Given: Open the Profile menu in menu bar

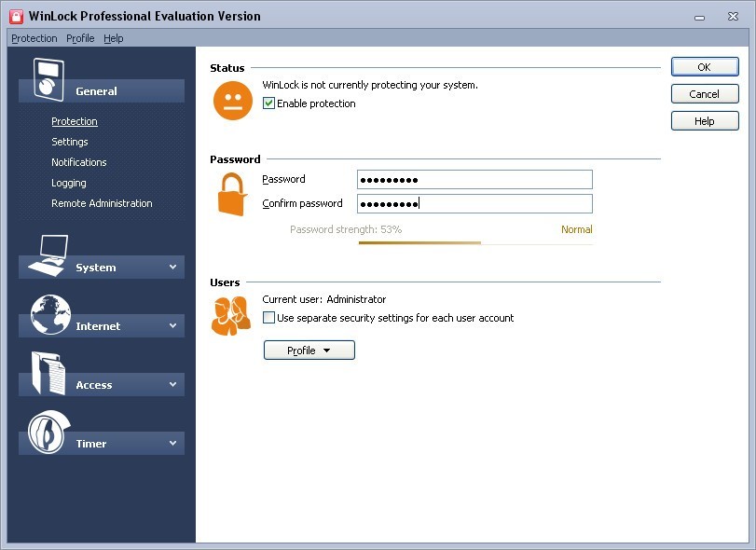Looking at the screenshot, I should pos(80,38).
